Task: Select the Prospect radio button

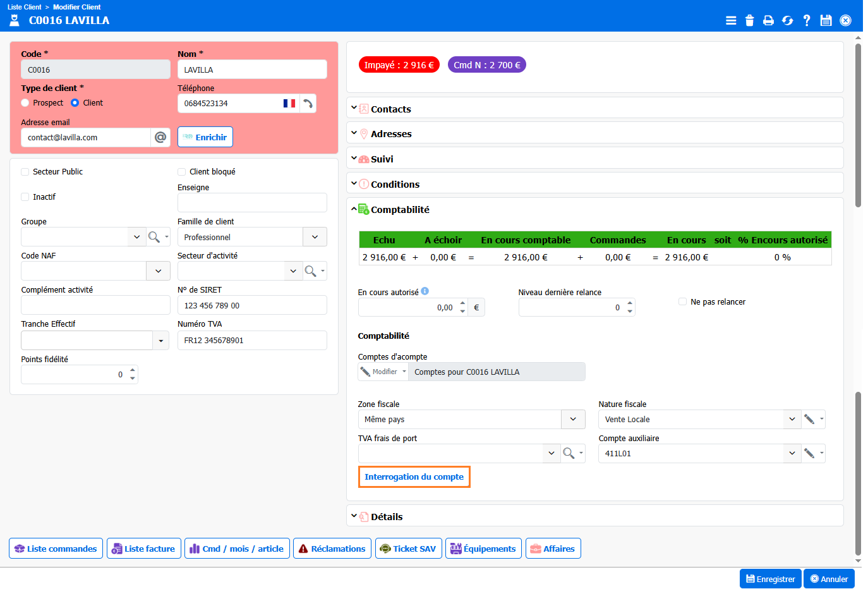Action: pyautogui.click(x=25, y=103)
